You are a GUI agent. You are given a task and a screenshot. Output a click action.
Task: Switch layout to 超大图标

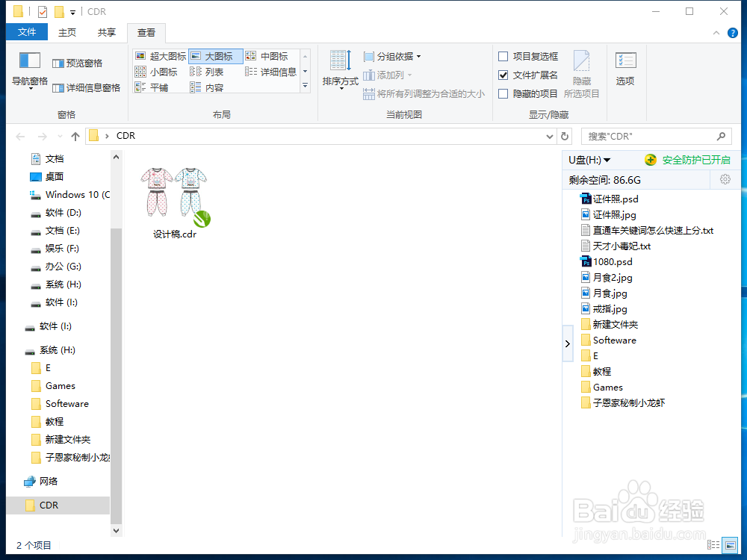161,56
